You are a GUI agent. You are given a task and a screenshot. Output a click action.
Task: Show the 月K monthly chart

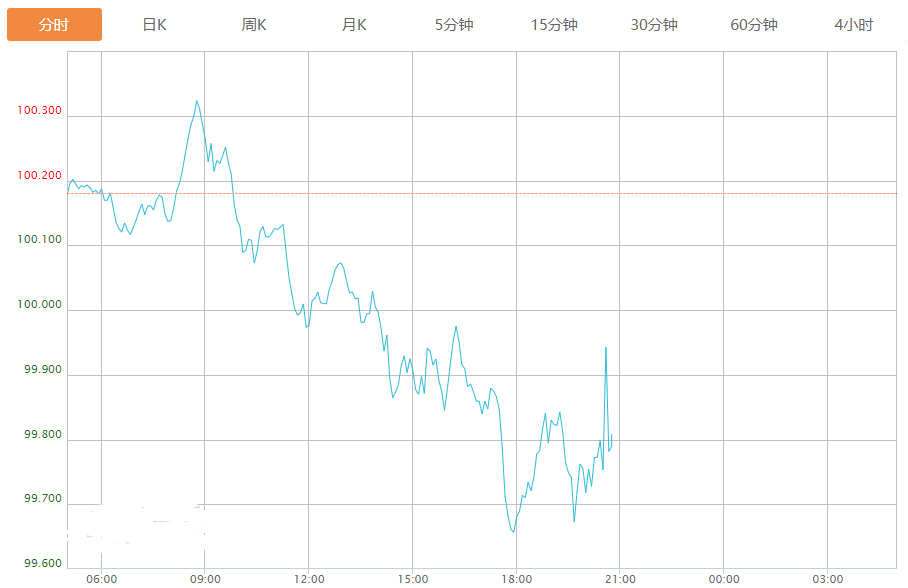(x=354, y=25)
